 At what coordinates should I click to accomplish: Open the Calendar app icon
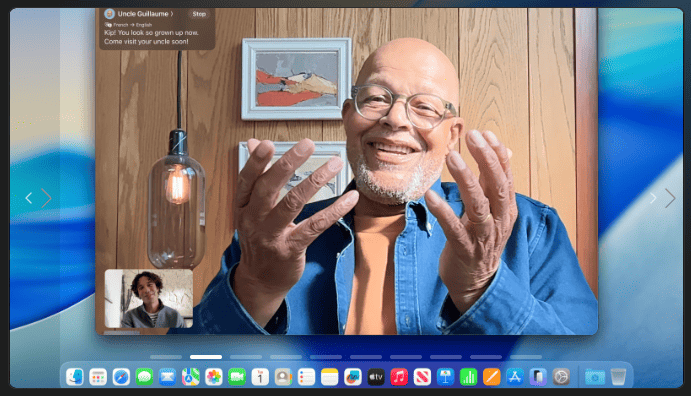260,377
